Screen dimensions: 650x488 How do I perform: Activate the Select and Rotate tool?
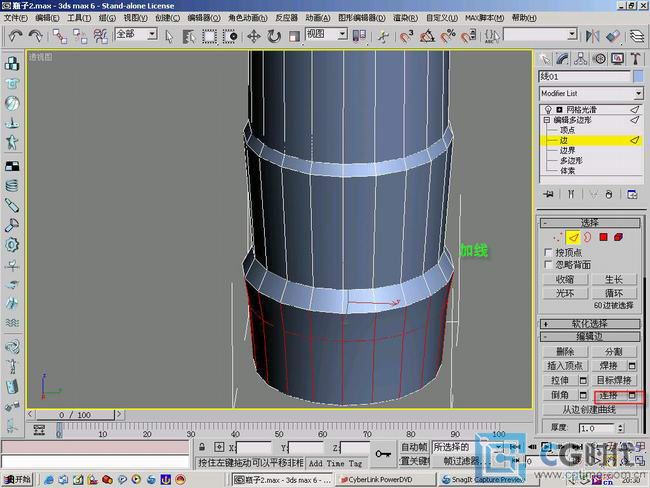[x=274, y=36]
